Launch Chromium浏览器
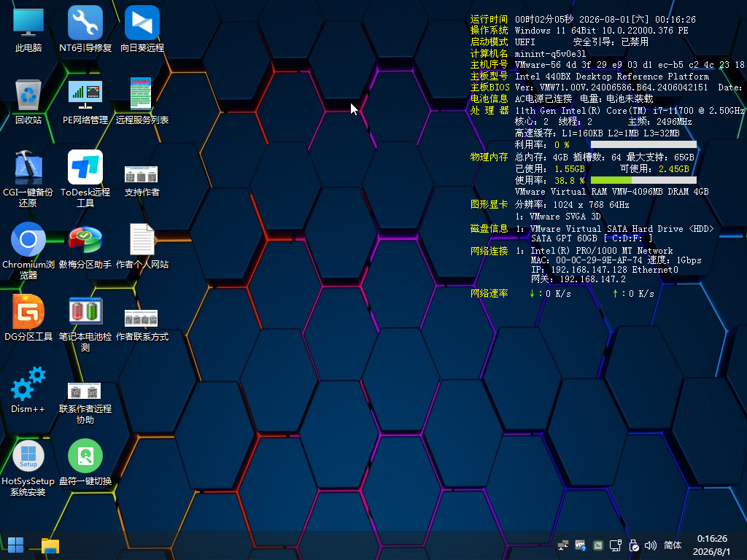 click(x=28, y=251)
